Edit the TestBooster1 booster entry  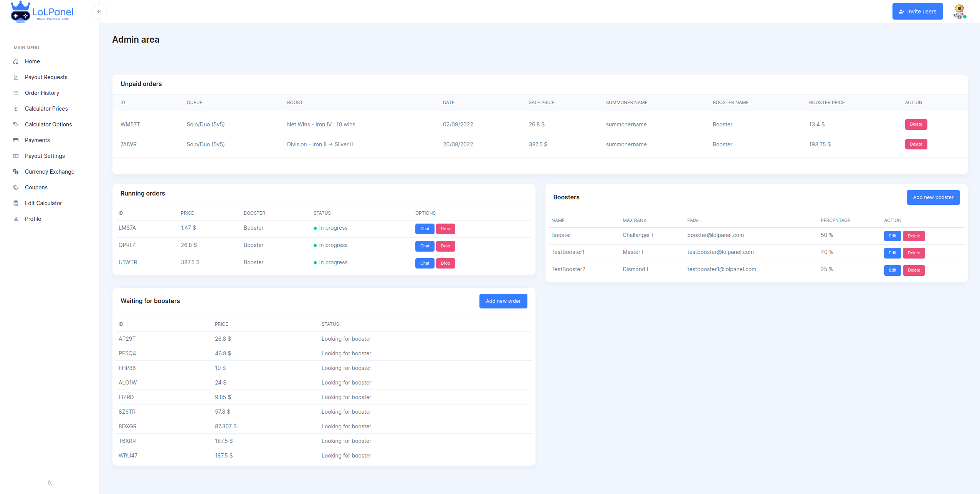[x=892, y=253]
